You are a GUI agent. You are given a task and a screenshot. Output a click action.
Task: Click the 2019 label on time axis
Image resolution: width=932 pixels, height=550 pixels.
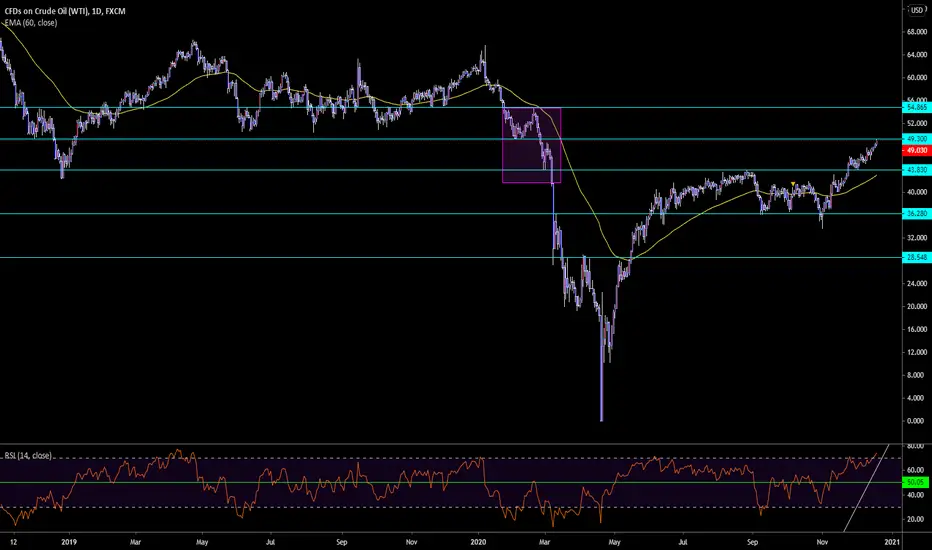point(70,542)
